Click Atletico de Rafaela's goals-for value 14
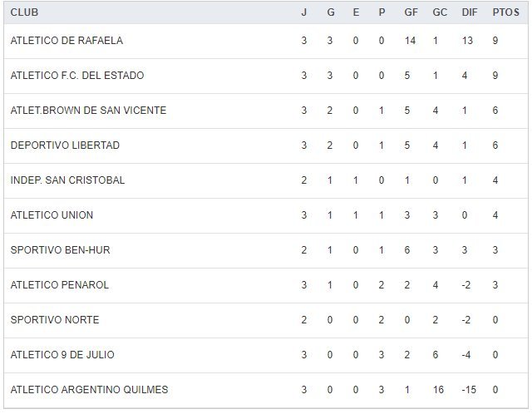The image size is (532, 414). 410,41
